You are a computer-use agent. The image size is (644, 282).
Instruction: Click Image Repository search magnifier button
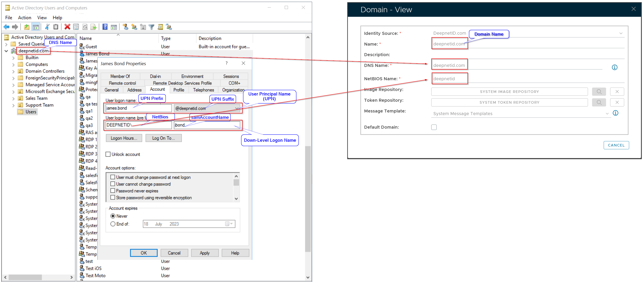tap(599, 92)
